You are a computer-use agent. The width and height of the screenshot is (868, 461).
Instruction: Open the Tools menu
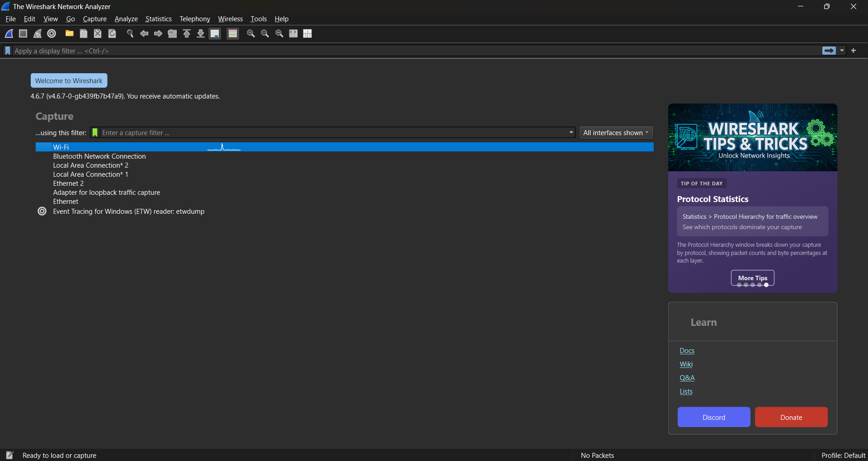click(x=259, y=19)
